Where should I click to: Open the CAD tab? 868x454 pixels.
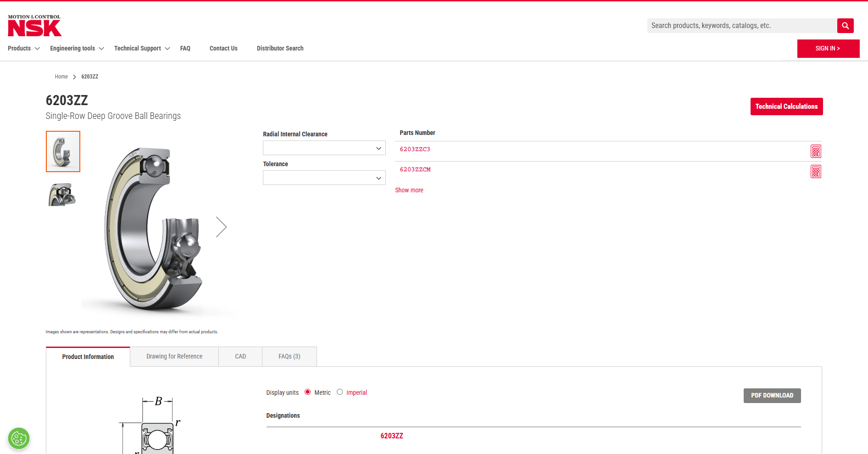(x=240, y=356)
